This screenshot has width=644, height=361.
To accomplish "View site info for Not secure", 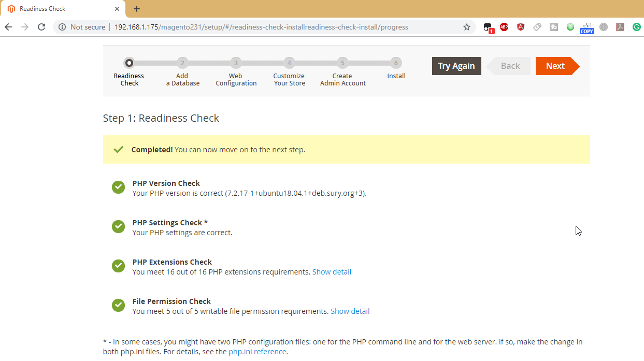I will click(82, 27).
